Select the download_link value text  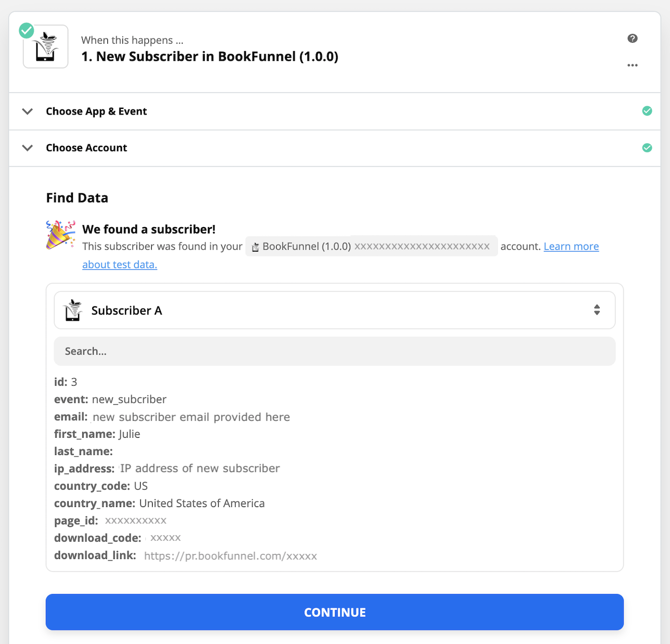pos(230,556)
